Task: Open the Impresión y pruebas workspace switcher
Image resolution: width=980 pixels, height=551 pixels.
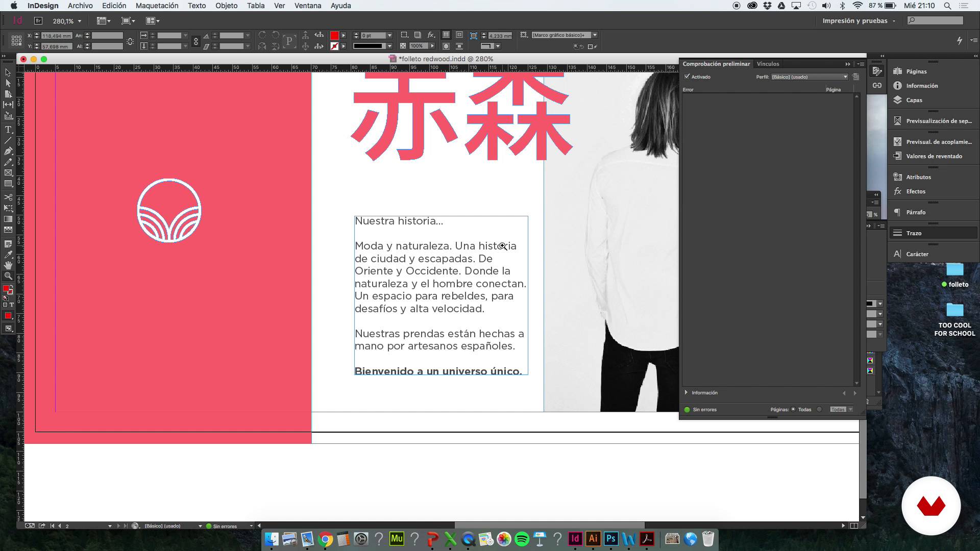Action: 859,21
